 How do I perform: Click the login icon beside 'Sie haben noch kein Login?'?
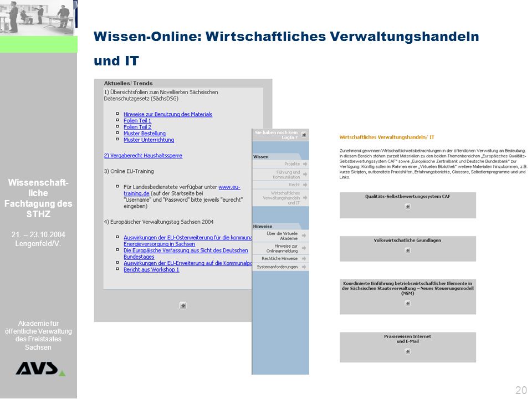304,135
